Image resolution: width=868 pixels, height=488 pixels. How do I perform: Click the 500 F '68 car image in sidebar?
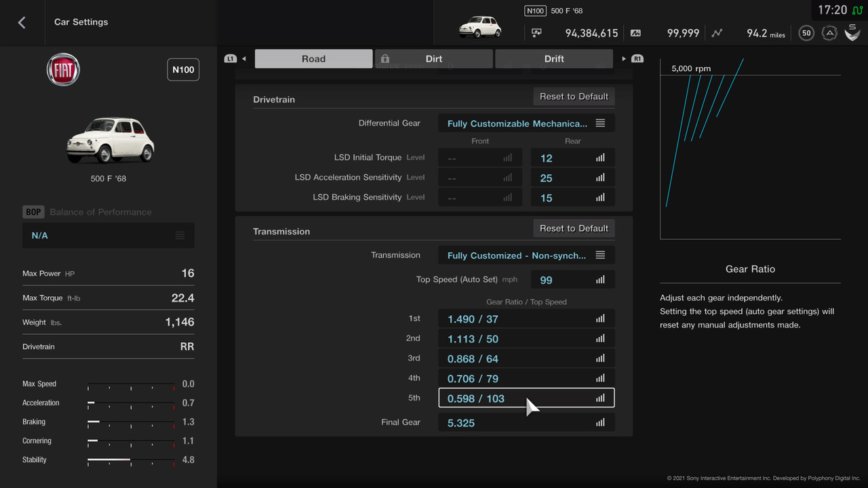[110, 139]
